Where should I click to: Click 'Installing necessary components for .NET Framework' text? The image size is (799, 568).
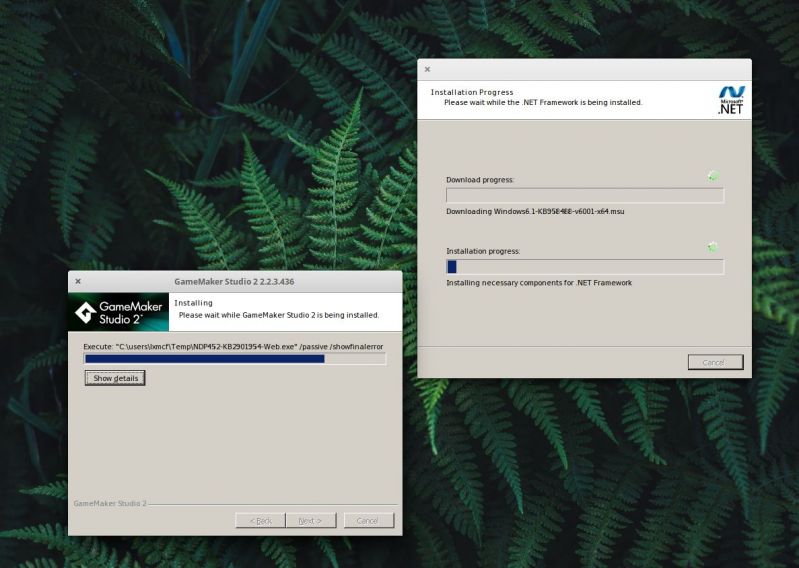click(x=539, y=283)
